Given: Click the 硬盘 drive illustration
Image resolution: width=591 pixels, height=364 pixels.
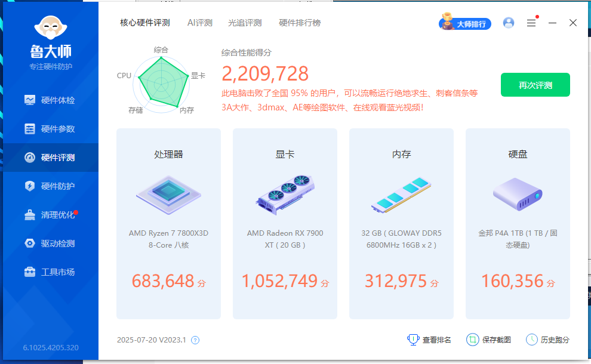Looking at the screenshot, I should pos(518,195).
